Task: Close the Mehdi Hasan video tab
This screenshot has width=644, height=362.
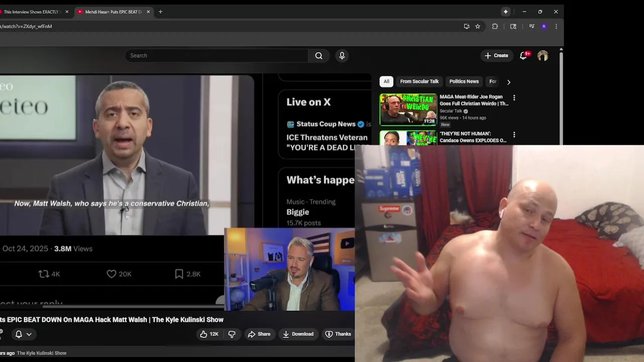Action: 148,12
